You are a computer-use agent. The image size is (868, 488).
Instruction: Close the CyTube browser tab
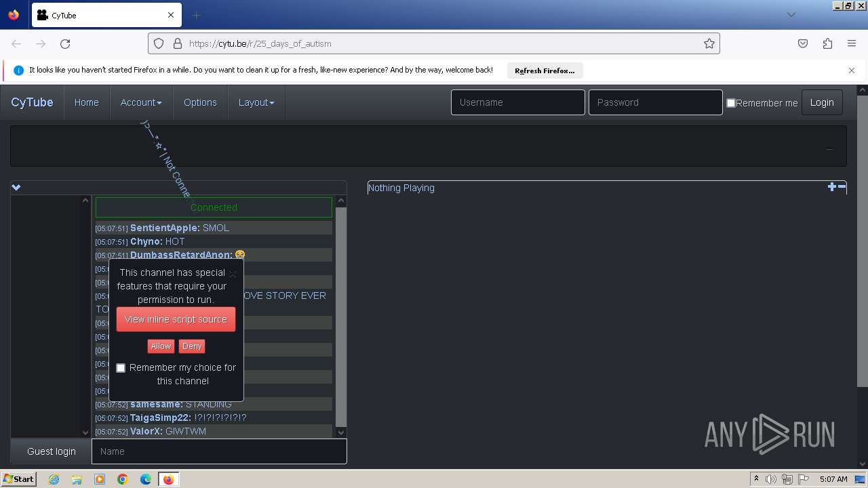point(171,15)
